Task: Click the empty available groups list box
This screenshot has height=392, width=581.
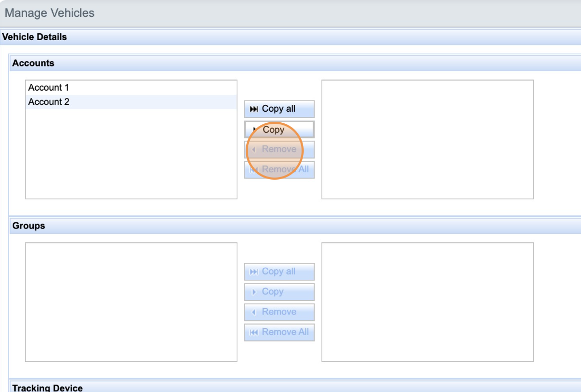Action: click(131, 302)
